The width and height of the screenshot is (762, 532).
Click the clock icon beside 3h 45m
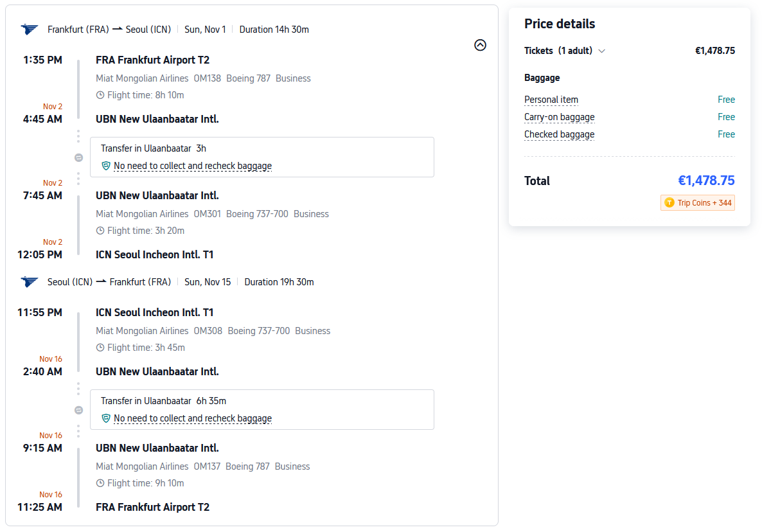[x=100, y=348]
